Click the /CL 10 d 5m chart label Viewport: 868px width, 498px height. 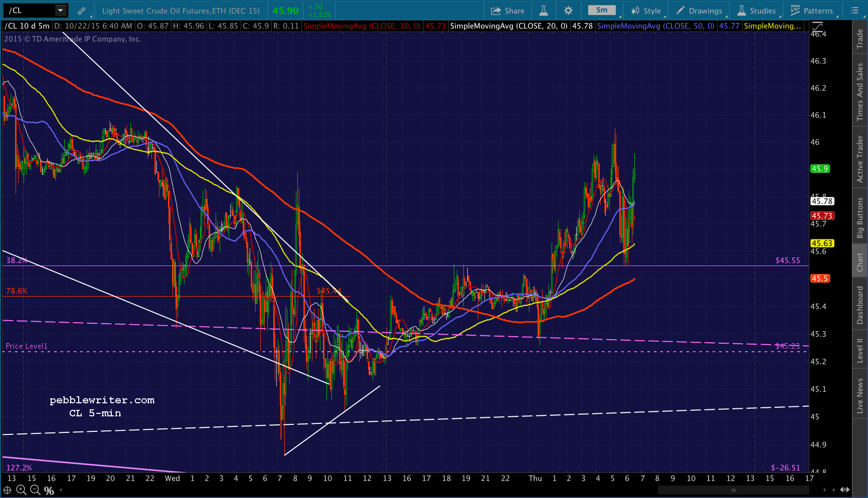[27, 26]
